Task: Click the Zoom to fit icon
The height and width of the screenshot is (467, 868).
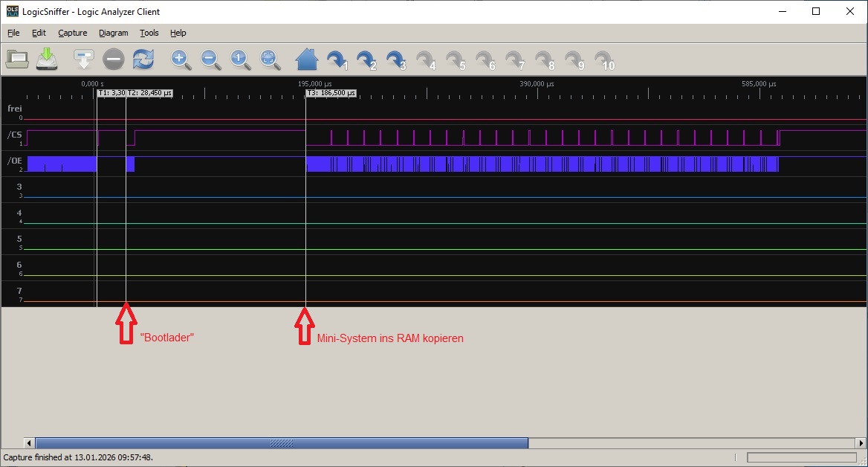Action: tap(270, 59)
